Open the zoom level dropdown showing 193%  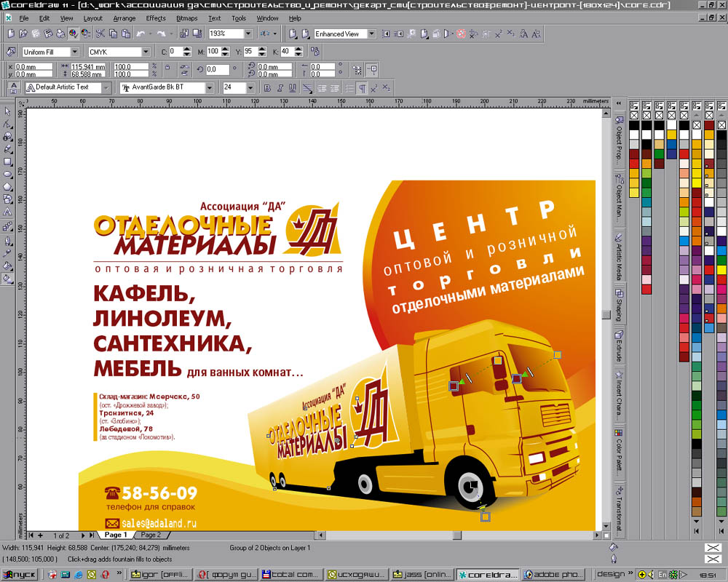tap(248, 33)
